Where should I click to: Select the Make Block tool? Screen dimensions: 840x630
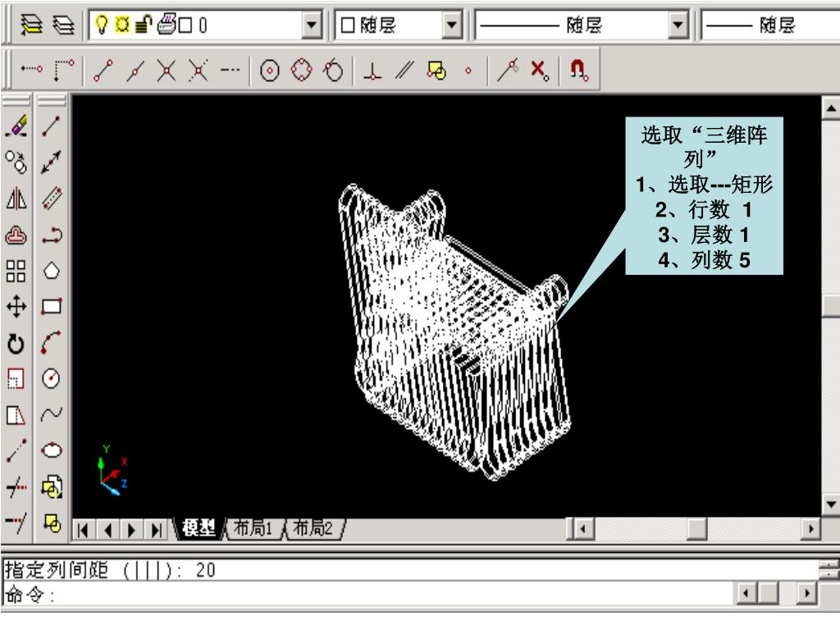(x=52, y=523)
